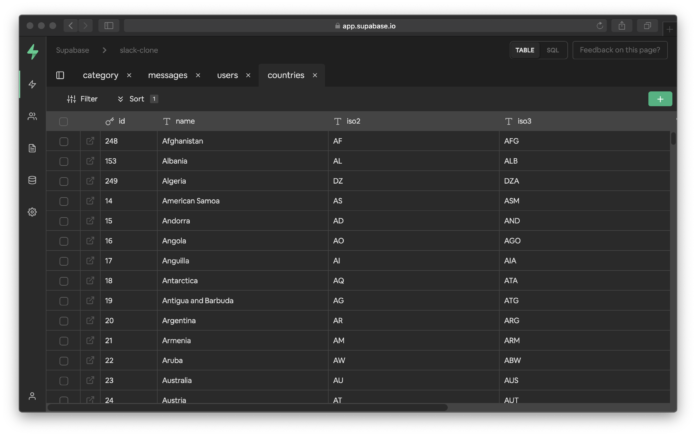696x436 pixels.
Task: Check the Argentina row checkbox
Action: (x=63, y=321)
